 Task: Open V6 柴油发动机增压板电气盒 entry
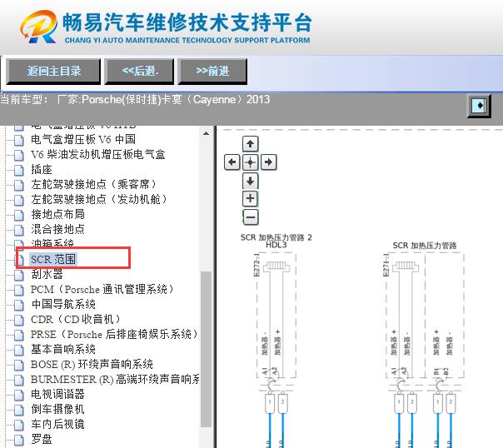tap(97, 155)
